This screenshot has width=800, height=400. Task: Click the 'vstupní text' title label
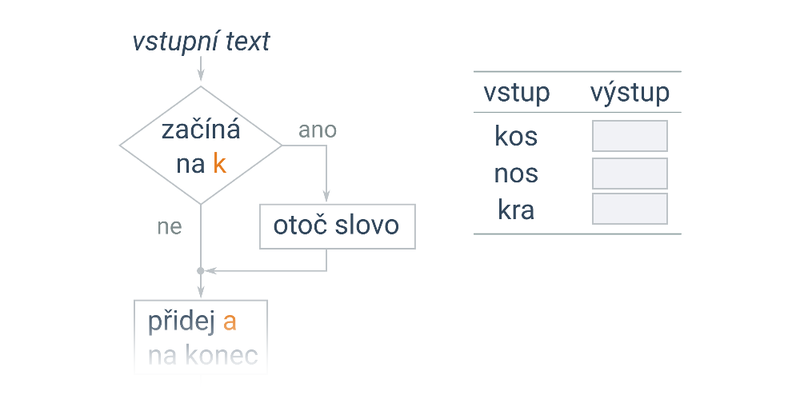pyautogui.click(x=201, y=42)
